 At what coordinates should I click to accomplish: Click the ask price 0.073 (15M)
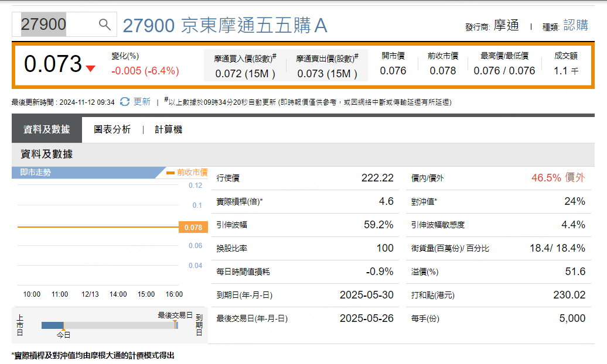click(x=327, y=74)
